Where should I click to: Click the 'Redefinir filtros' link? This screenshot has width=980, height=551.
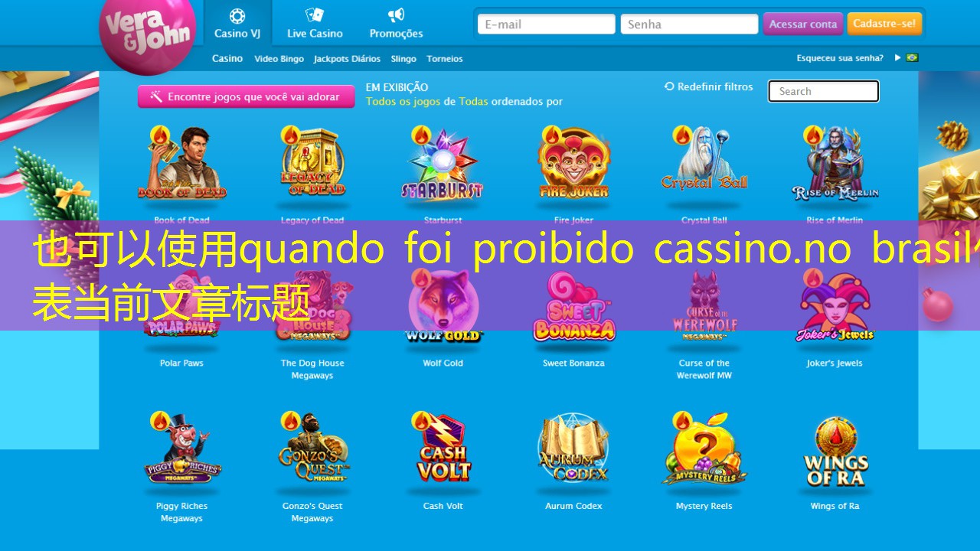click(x=709, y=86)
